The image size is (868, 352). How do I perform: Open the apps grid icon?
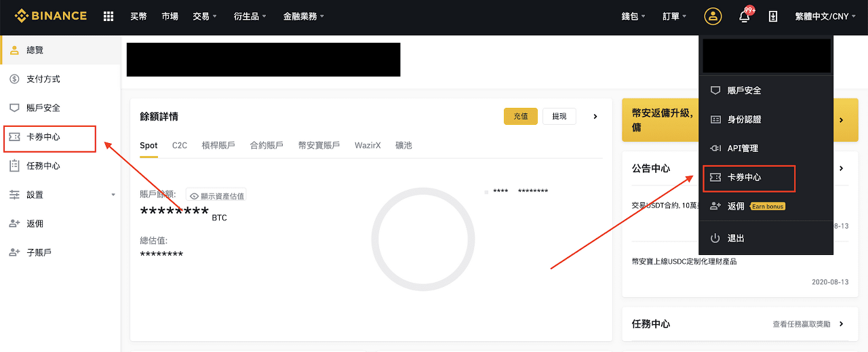click(108, 16)
